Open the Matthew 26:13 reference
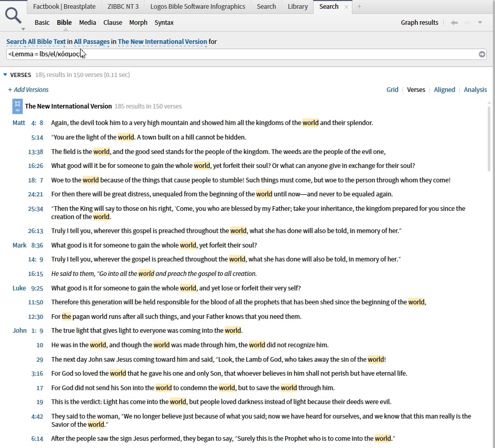This screenshot has width=495, height=448. click(35, 231)
